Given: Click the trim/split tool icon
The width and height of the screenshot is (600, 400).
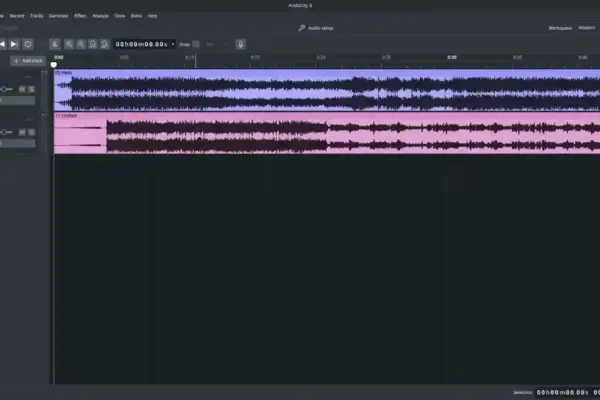Looking at the screenshot, I should click(x=55, y=44).
